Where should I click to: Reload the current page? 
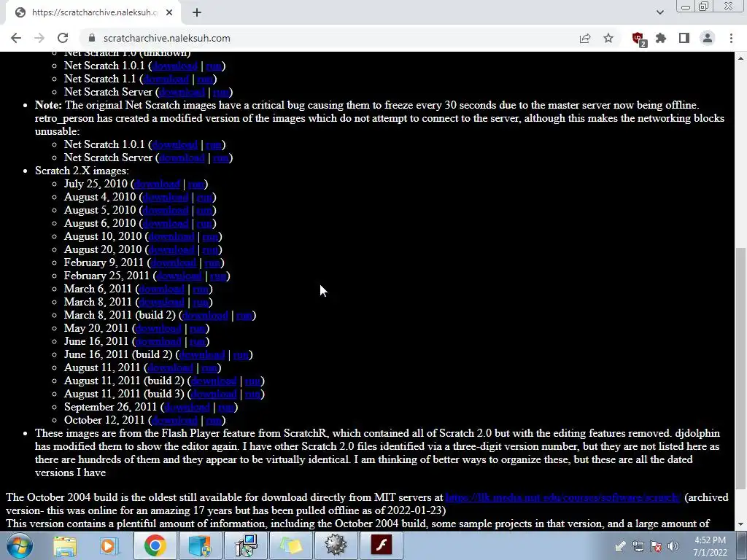coord(63,38)
